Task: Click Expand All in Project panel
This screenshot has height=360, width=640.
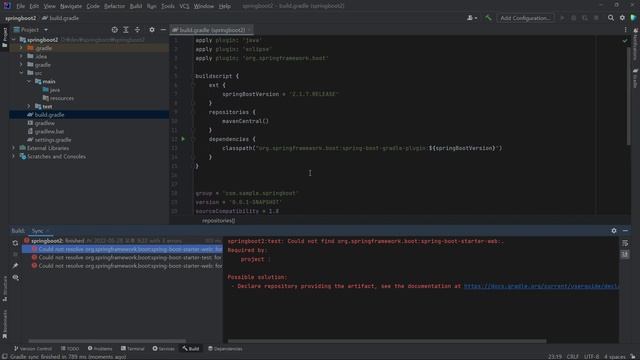Action: click(x=126, y=30)
